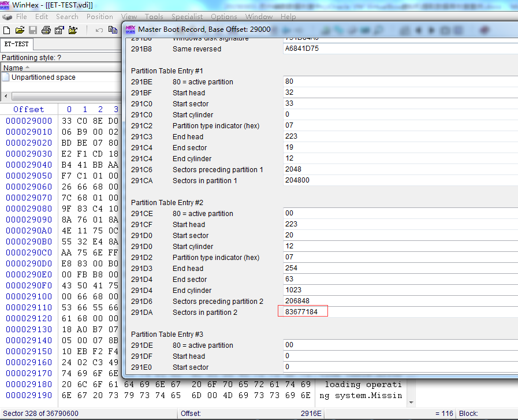The image size is (518, 420).
Task: Click offset 000029100 in the hex view
Action: coord(29,296)
